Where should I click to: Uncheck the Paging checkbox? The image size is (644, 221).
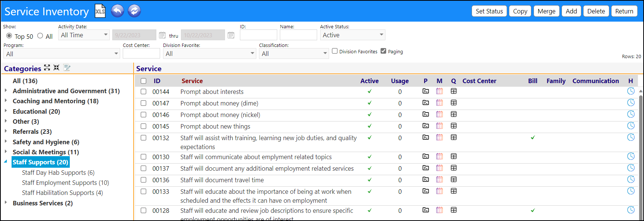click(x=384, y=51)
